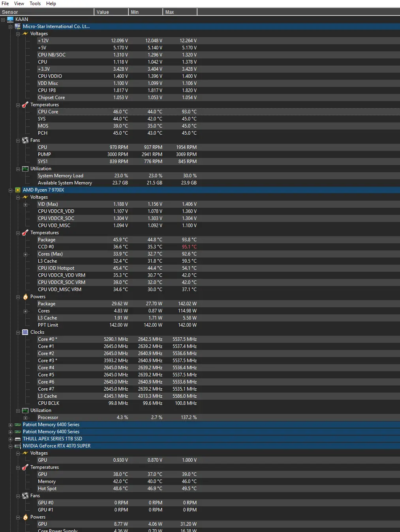This screenshot has height=532, width=400.
Task: Click the Sensor column header
Action: [x=47, y=12]
